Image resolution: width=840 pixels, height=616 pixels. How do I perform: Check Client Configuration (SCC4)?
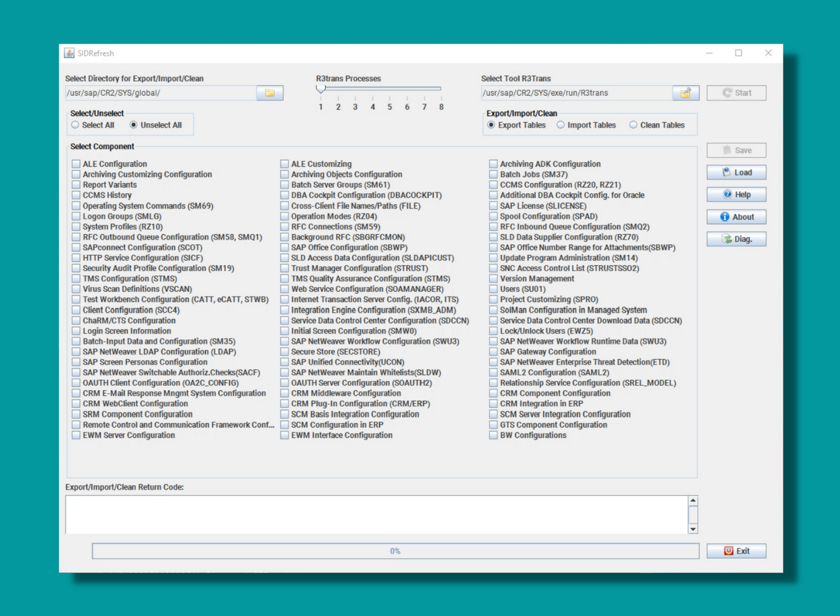tap(76, 310)
